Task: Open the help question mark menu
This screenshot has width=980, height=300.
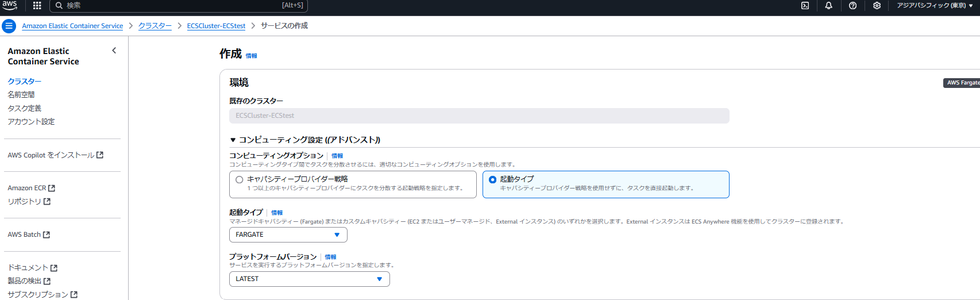Action: tap(852, 6)
